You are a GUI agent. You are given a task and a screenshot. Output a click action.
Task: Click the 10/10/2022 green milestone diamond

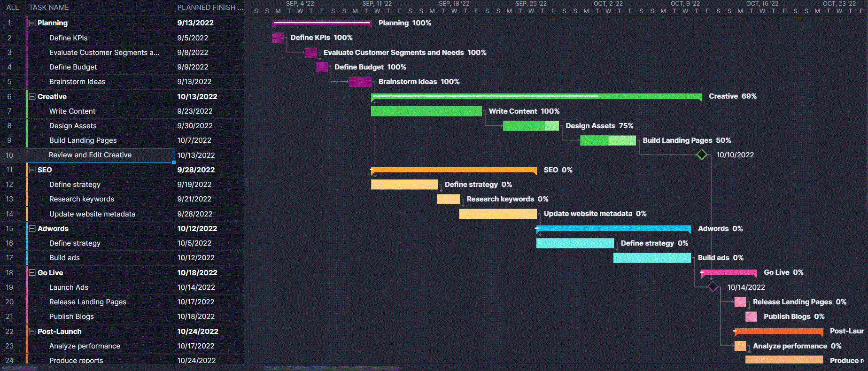[701, 155]
